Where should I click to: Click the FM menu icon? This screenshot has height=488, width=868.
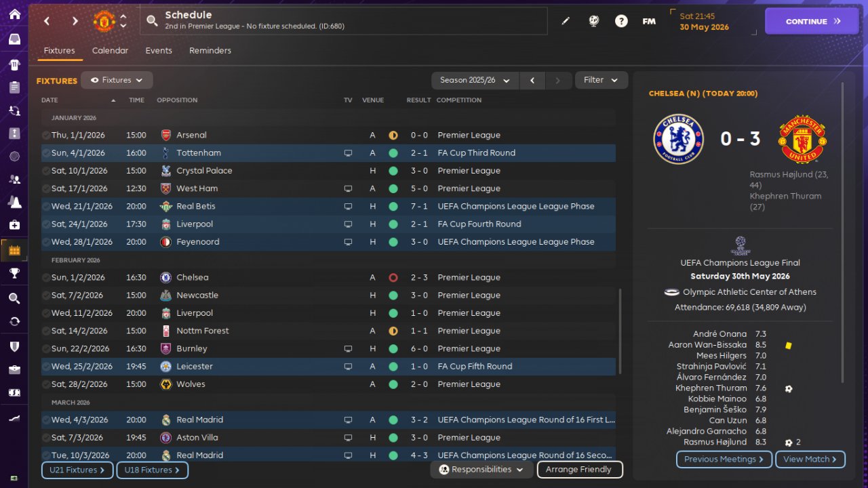pos(649,21)
